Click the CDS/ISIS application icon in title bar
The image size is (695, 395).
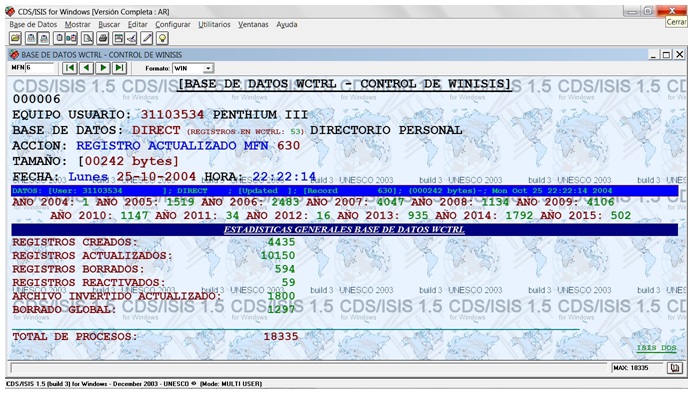point(10,11)
